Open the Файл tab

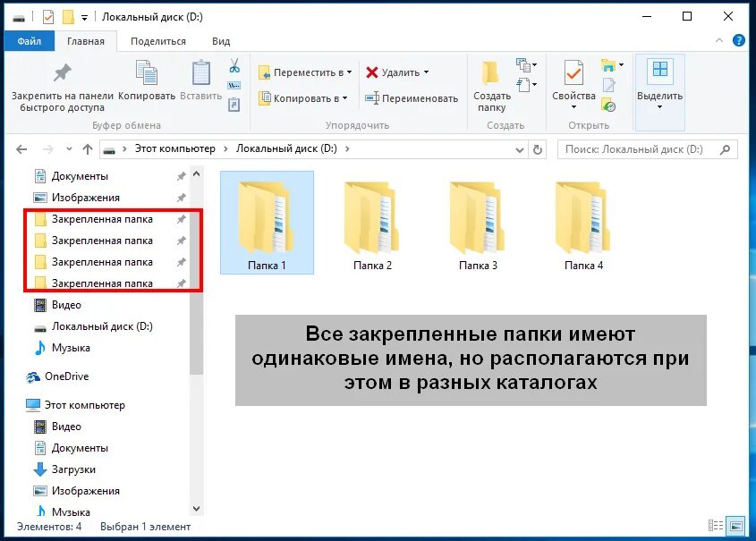tap(29, 41)
